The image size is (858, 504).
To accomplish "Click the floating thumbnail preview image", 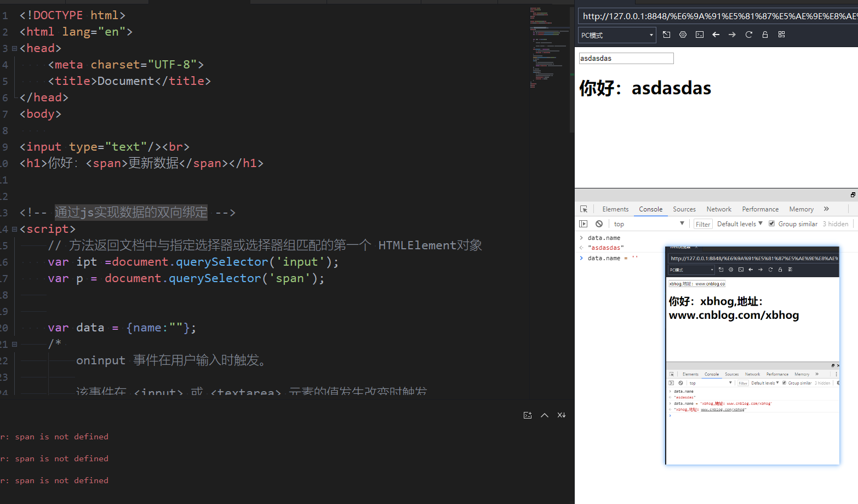I will click(752, 356).
